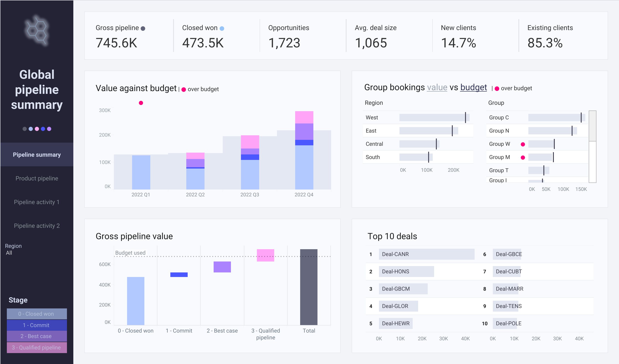
Task: Click the grey dot next to Gross pipeline
Action: [143, 28]
